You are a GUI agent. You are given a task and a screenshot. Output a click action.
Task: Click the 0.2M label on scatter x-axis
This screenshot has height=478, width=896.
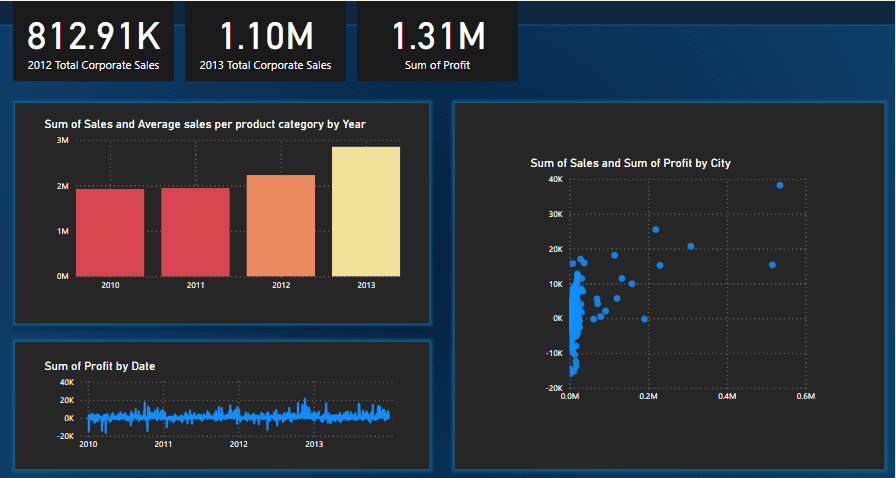point(649,396)
